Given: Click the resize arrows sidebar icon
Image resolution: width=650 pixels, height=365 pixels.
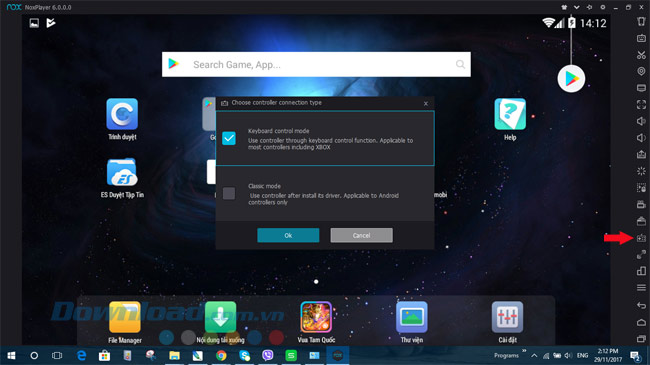Looking at the screenshot, I should click(x=641, y=255).
